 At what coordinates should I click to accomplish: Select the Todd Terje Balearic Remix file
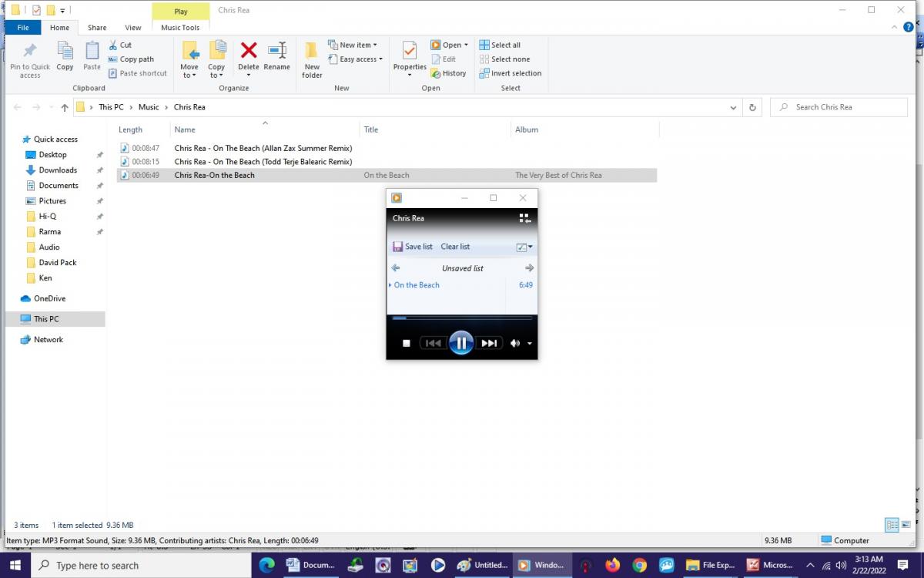pos(263,162)
